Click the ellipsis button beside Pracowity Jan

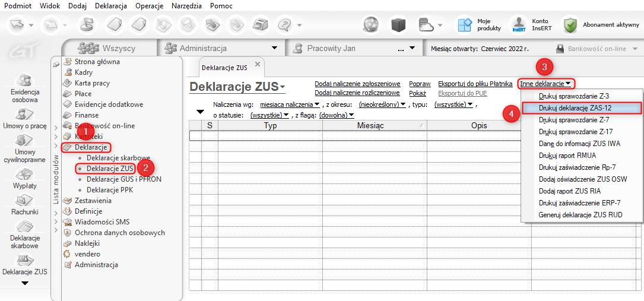(402, 49)
